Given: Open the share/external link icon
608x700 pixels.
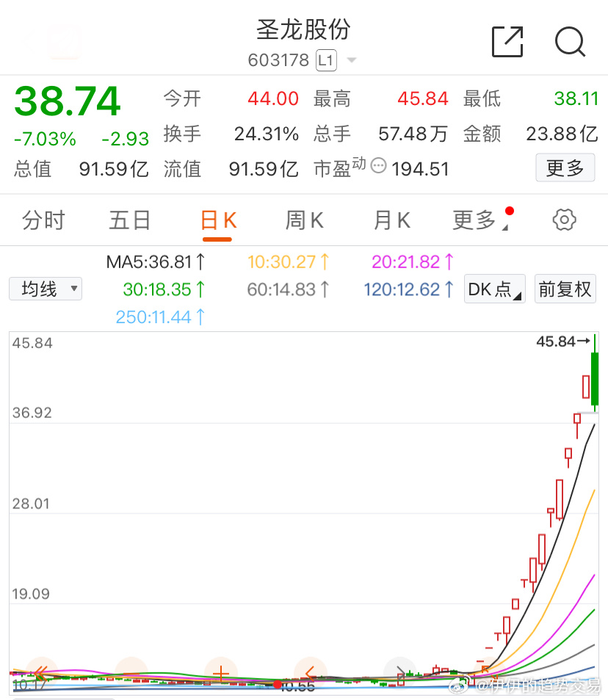Looking at the screenshot, I should click(x=507, y=43).
